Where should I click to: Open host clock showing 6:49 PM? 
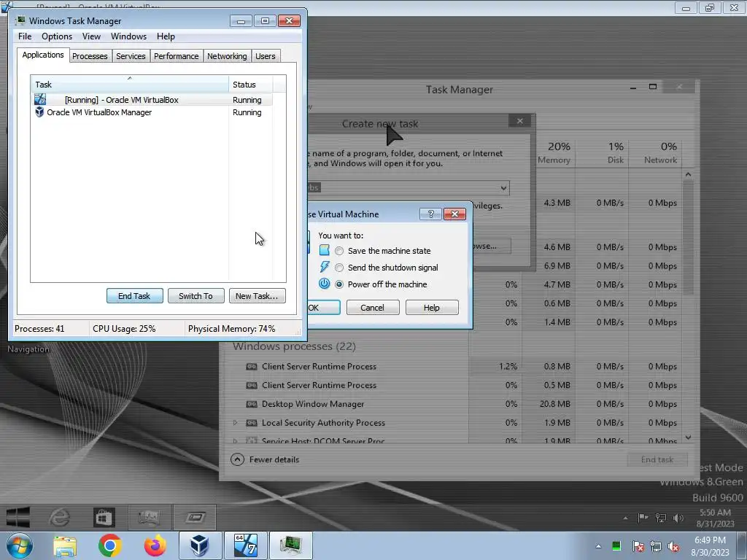point(710,546)
